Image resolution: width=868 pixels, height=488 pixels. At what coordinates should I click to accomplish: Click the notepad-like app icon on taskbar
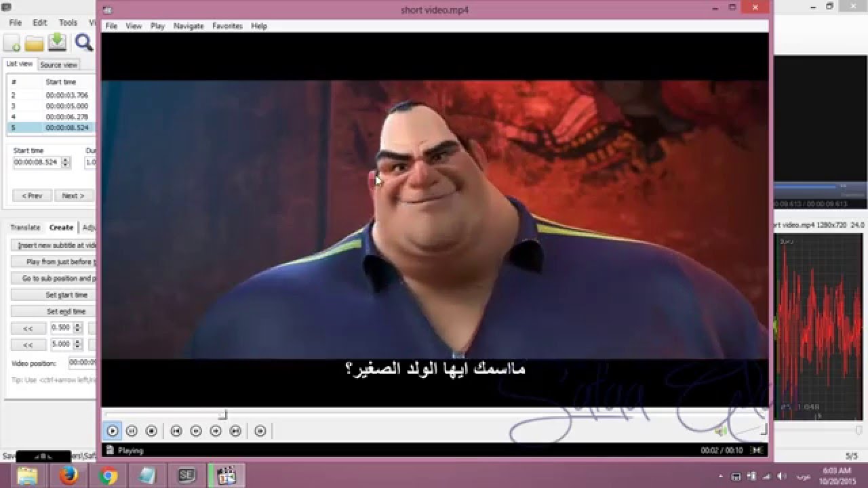pos(146,476)
